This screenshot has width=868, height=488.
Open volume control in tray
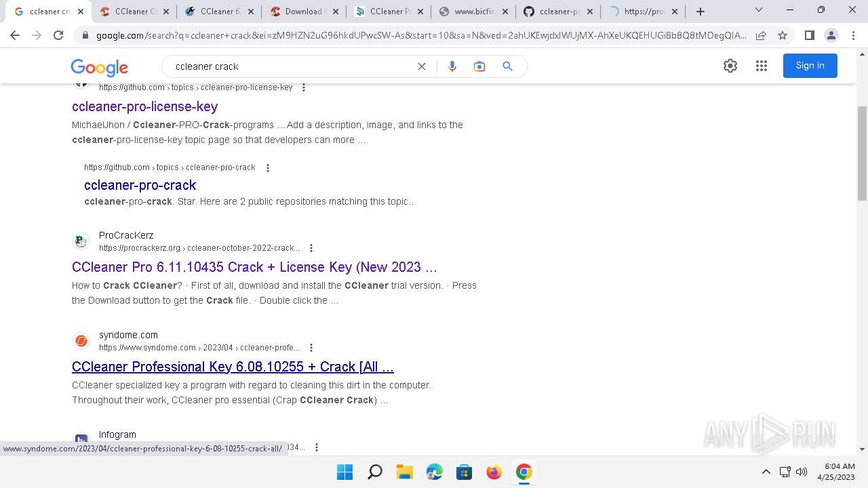point(802,472)
